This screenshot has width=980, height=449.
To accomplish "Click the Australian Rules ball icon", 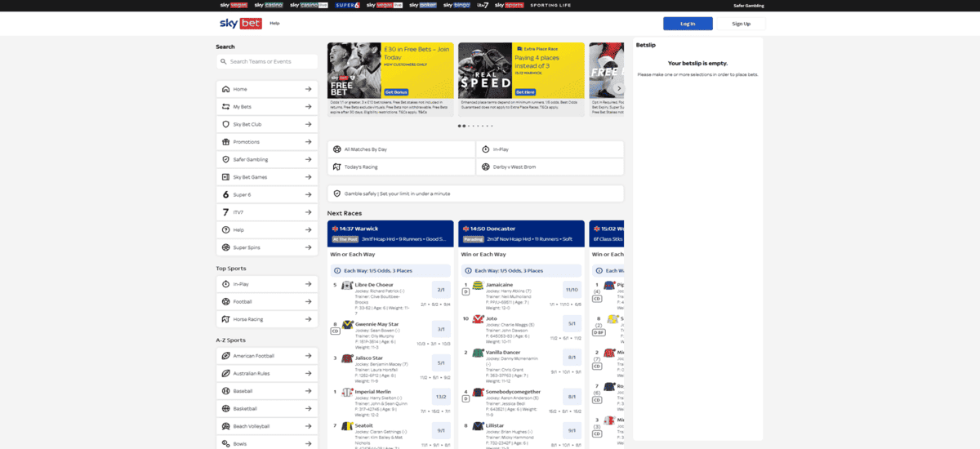I will point(225,373).
